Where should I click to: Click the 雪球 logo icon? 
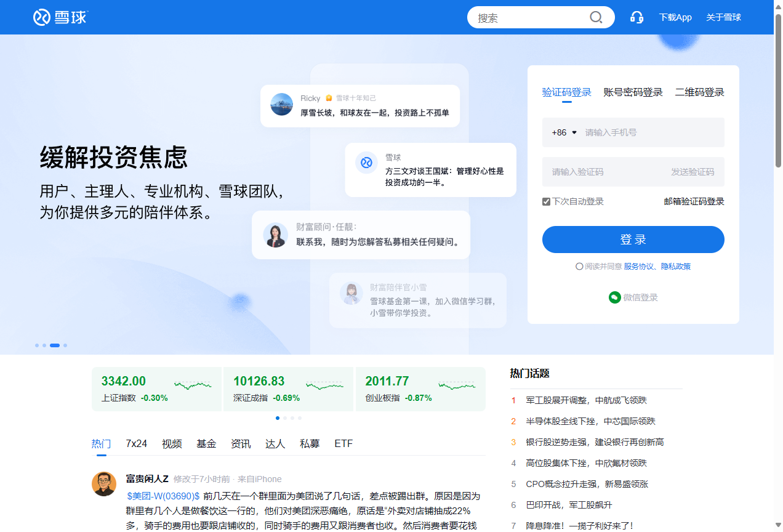point(40,17)
